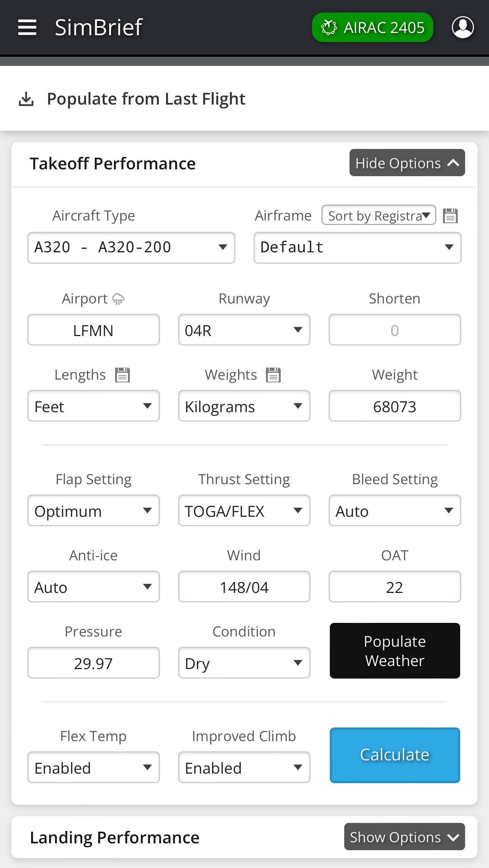Open the Condition Dry dropdown
The height and width of the screenshot is (868, 489).
[244, 663]
